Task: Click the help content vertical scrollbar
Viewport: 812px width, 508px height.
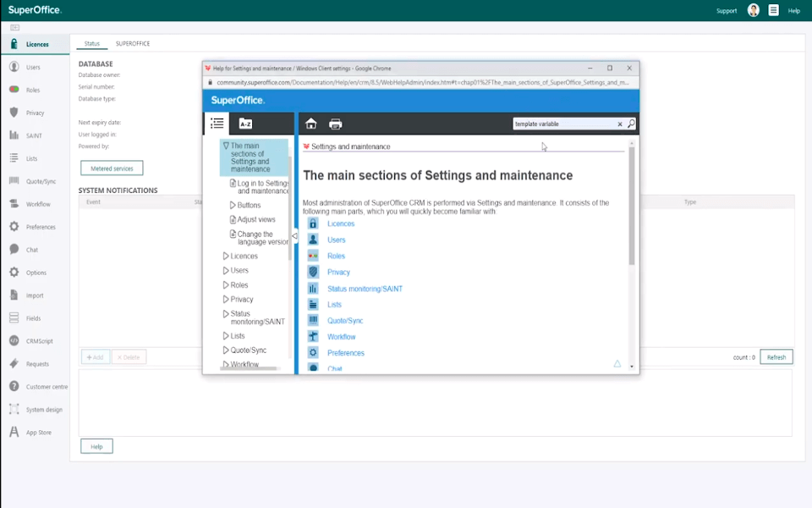Action: [x=632, y=206]
